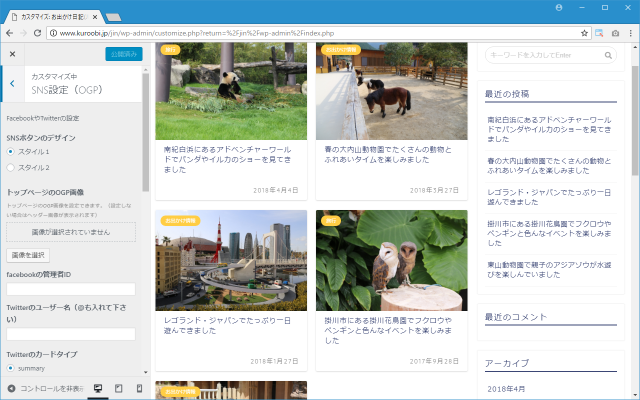The width and height of the screenshot is (640, 400).
Task: Click the 画像が選択されていません placeholder box
Action: click(71, 232)
